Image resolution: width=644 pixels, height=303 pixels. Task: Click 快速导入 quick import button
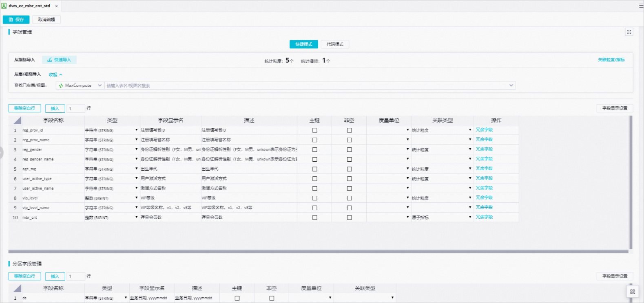coord(59,60)
